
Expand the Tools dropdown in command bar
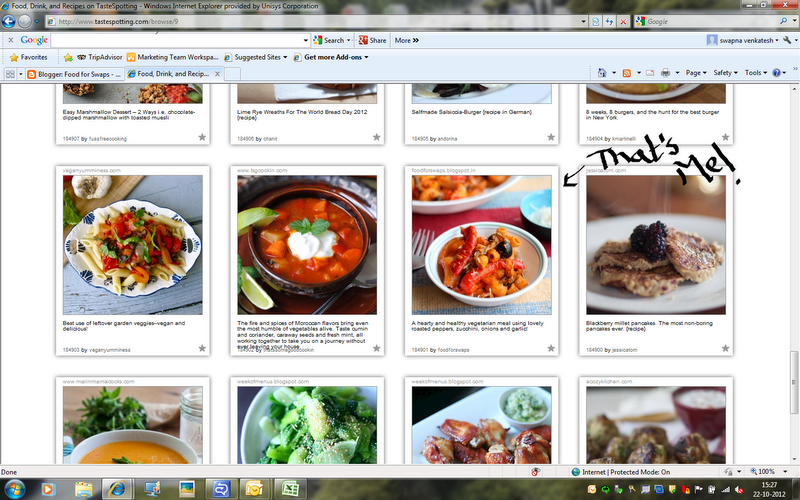coord(756,73)
